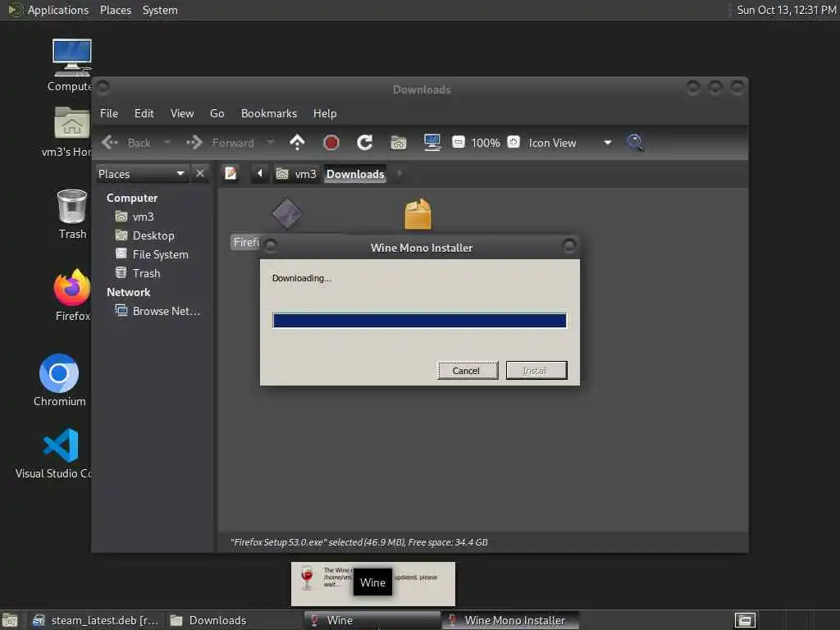Image resolution: width=840 pixels, height=630 pixels.
Task: Launch Chromium from desktop
Action: (x=59, y=373)
